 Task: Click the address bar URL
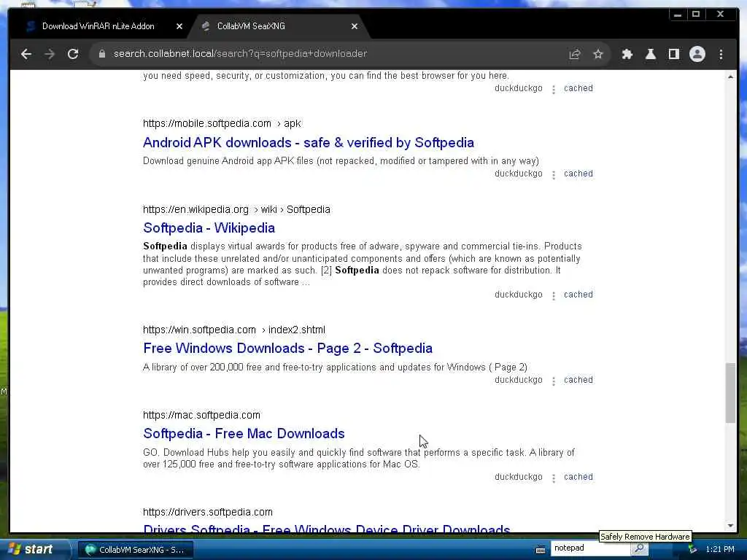(x=240, y=54)
